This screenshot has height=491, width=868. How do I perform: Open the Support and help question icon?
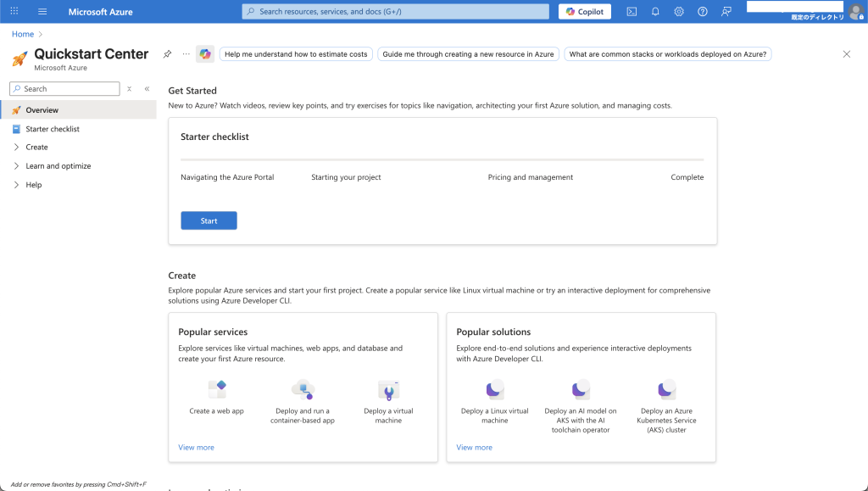[x=703, y=11]
